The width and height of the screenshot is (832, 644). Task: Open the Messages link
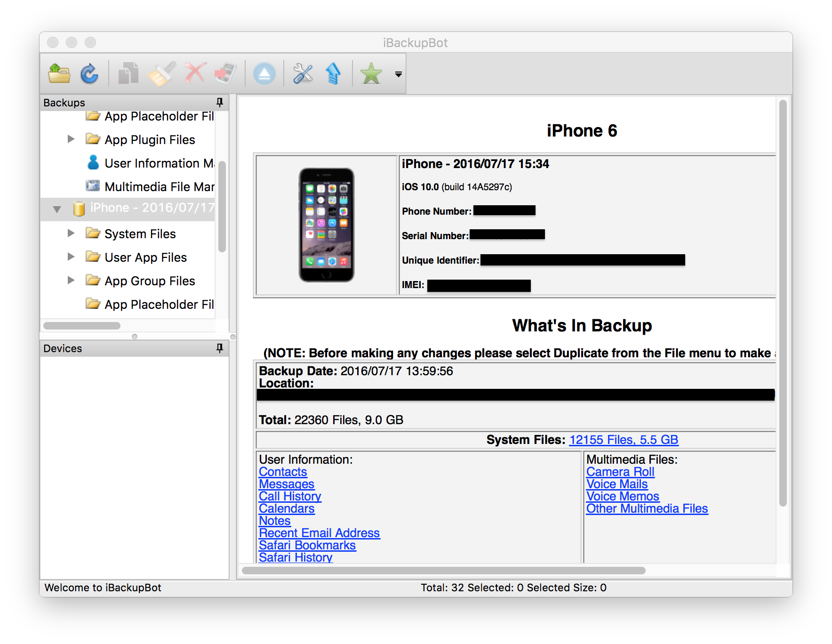287,484
